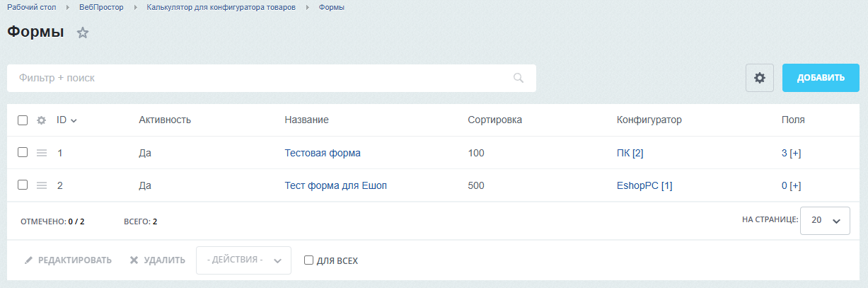
Task: Click the search magnifier icon
Action: pyautogui.click(x=519, y=78)
